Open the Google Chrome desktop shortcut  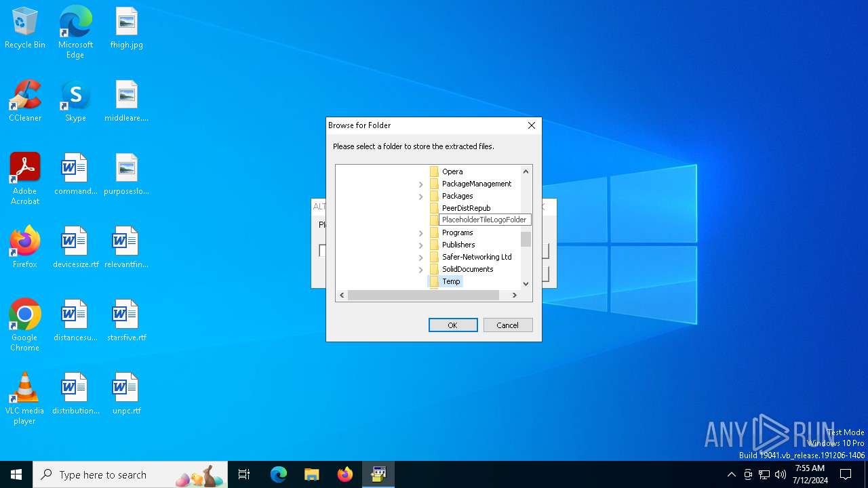[x=25, y=325]
